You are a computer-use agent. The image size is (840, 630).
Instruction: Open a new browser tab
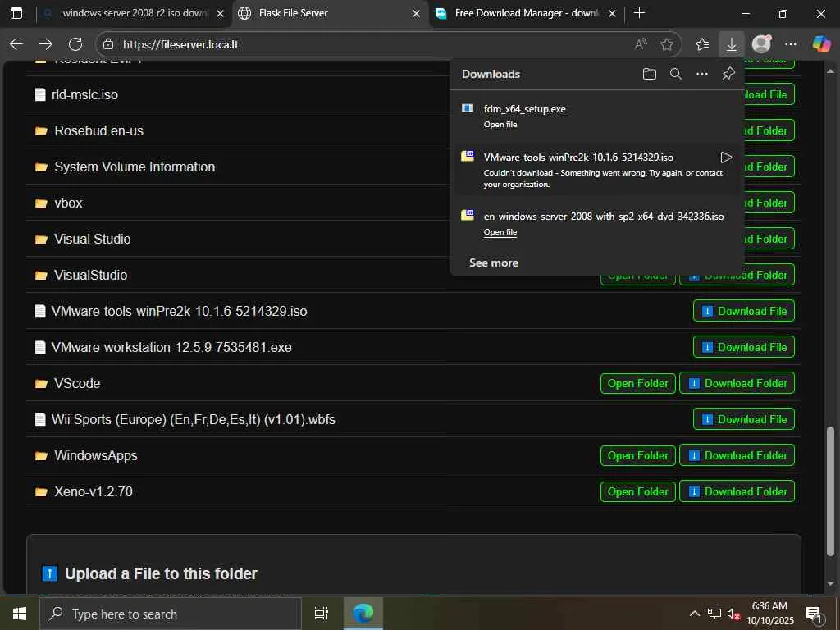point(639,13)
